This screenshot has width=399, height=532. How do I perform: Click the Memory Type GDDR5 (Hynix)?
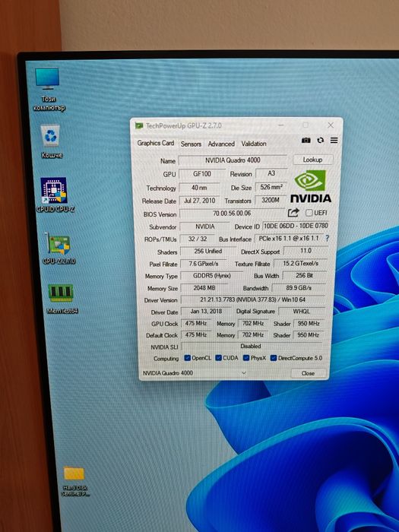tap(212, 276)
